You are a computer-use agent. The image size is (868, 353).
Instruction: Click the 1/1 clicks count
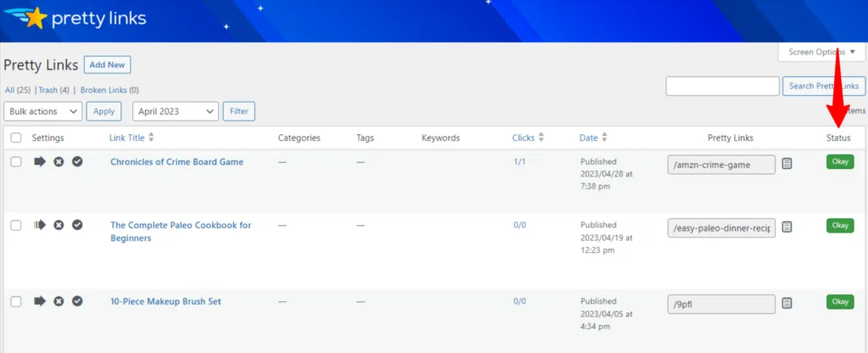520,162
